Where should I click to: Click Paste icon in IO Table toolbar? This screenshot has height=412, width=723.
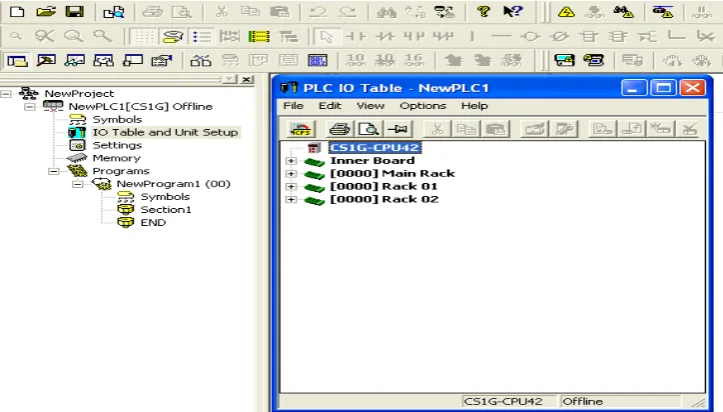pos(495,129)
